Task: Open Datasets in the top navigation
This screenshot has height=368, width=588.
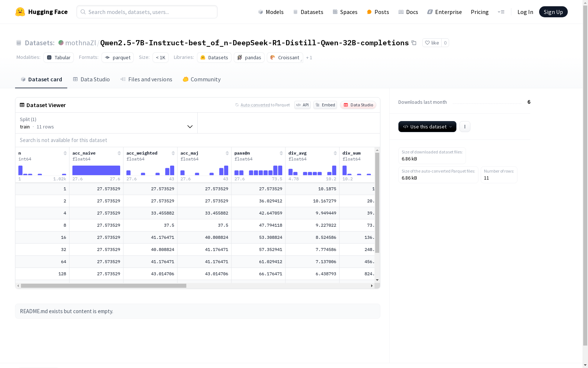Action: click(x=308, y=12)
